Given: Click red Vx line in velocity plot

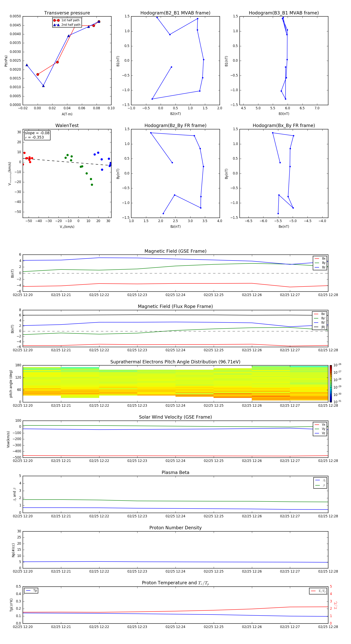Looking at the screenshot, I should (x=175, y=456).
